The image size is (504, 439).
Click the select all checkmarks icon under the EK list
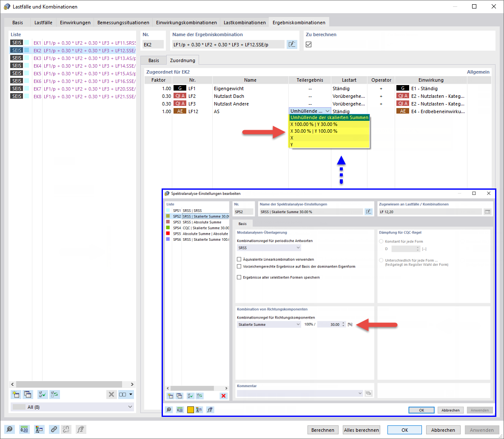coord(42,394)
